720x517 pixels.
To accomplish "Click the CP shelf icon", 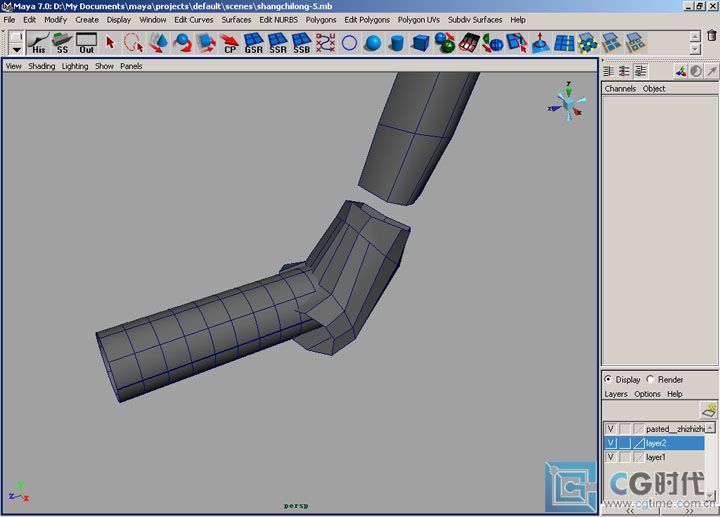I will coord(230,43).
